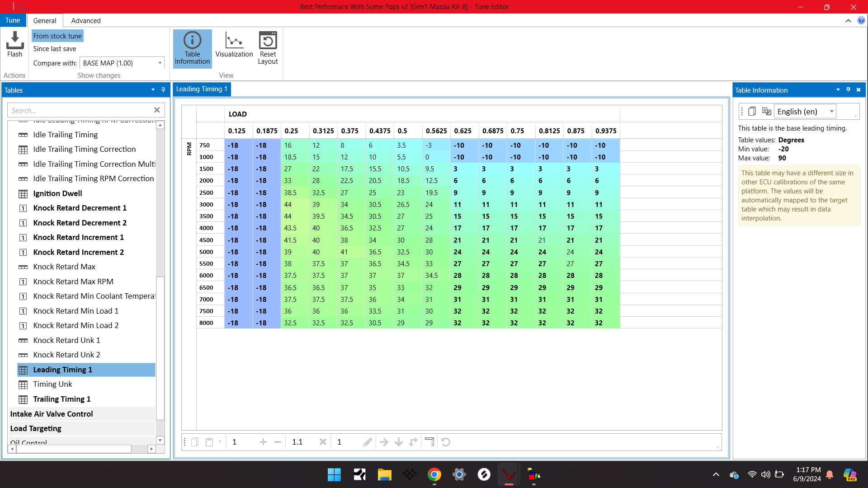
Task: Pin the Table Information panel
Action: pyautogui.click(x=848, y=90)
